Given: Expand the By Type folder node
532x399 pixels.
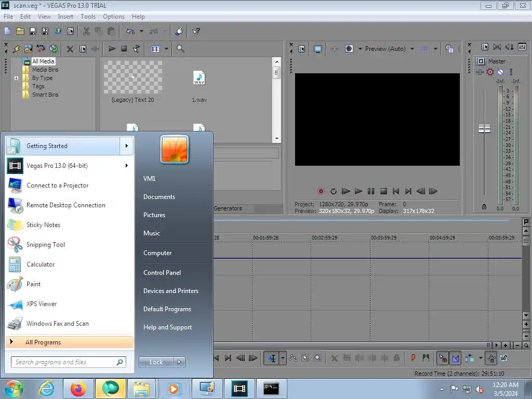Looking at the screenshot, I should [16, 78].
